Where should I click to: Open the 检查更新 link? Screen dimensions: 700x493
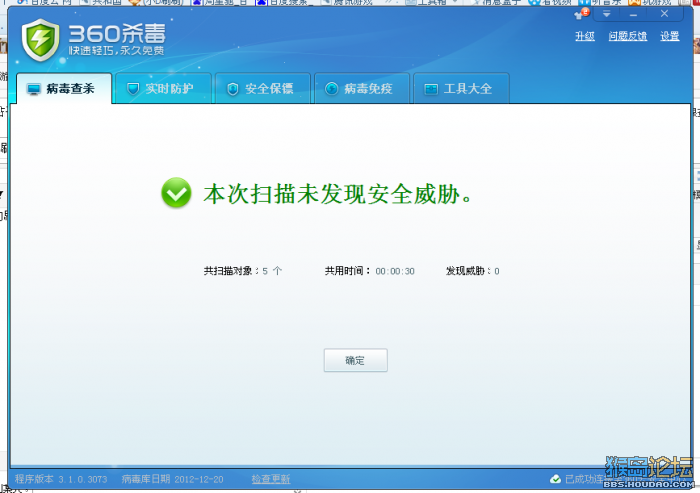pyautogui.click(x=271, y=480)
